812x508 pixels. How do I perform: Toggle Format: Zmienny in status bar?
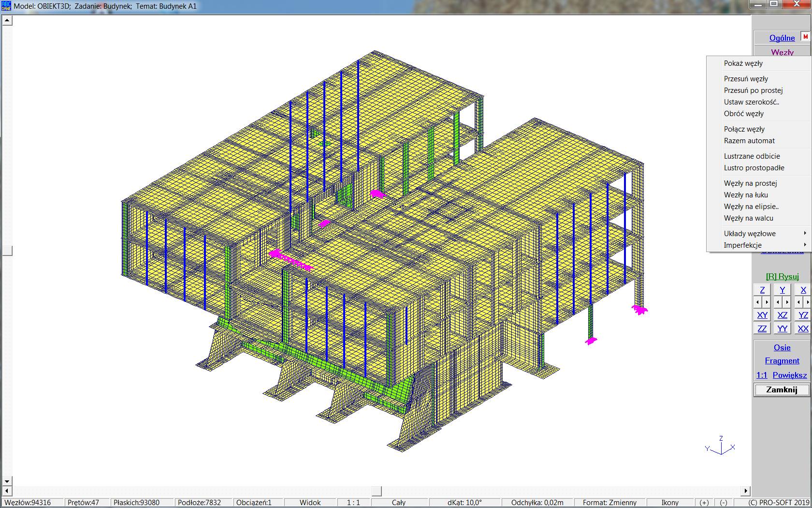609,503
